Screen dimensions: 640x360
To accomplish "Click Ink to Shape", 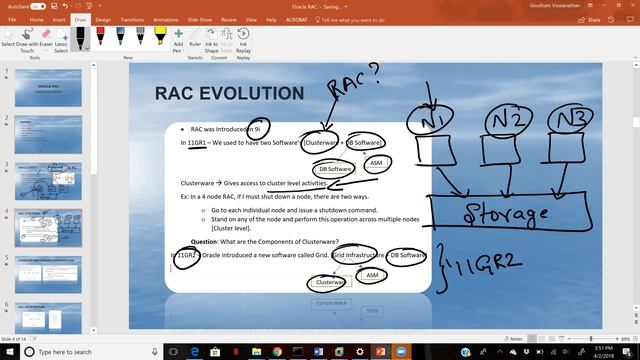I will (211, 41).
